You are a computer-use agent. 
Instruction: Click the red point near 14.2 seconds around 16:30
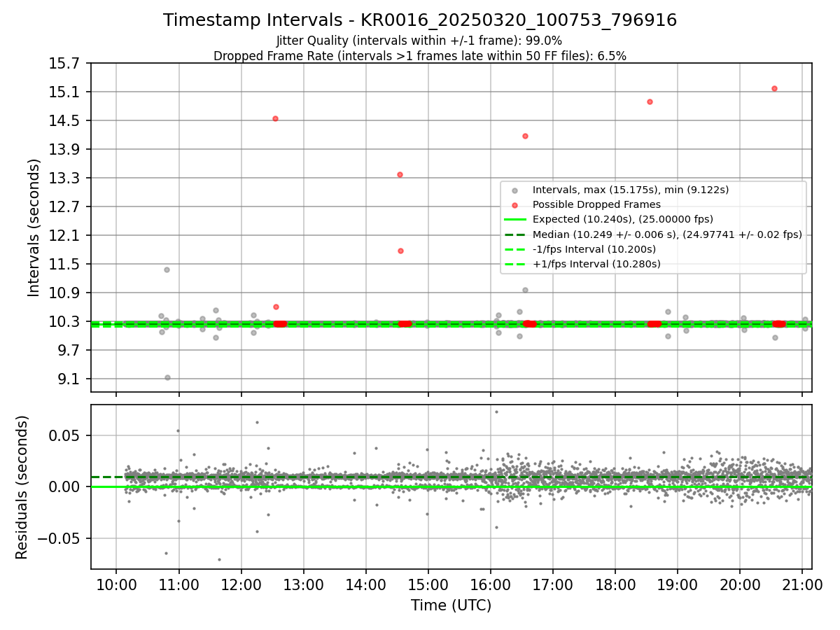click(x=525, y=136)
